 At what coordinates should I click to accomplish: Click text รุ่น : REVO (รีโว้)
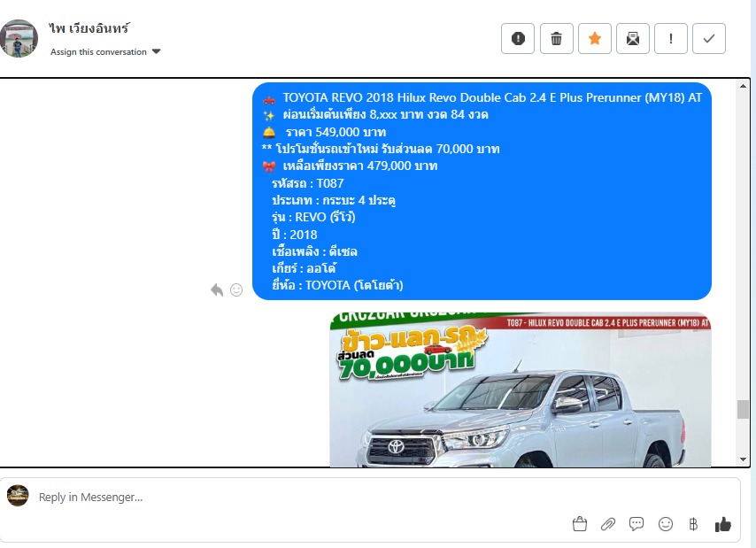(313, 218)
